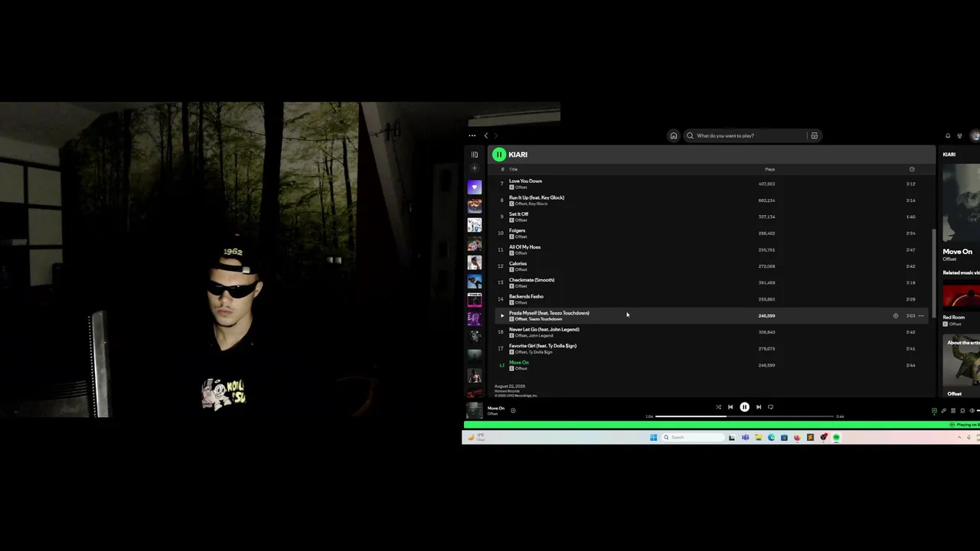Viewport: 980px width, 551px height.
Task: Open the Friend Activity icon near bell
Action: coord(959,135)
